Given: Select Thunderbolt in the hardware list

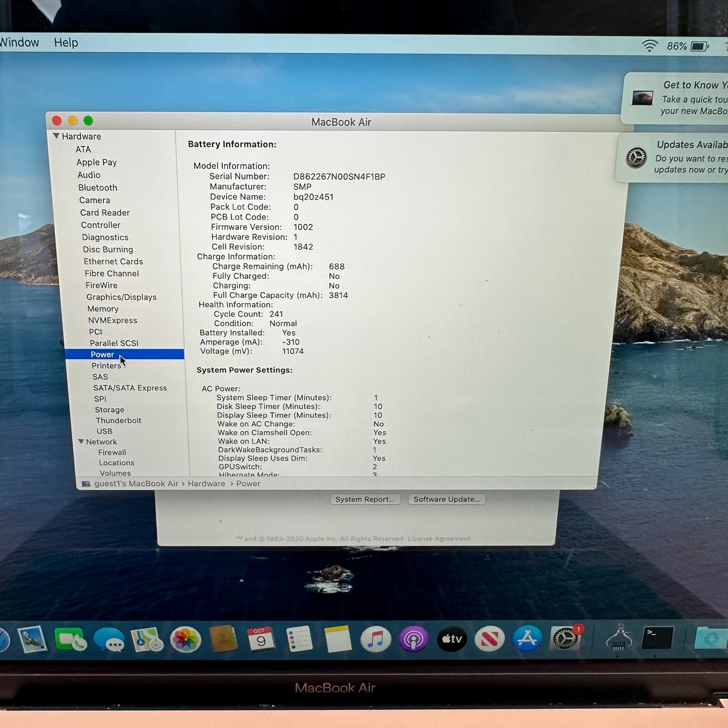Looking at the screenshot, I should [118, 420].
